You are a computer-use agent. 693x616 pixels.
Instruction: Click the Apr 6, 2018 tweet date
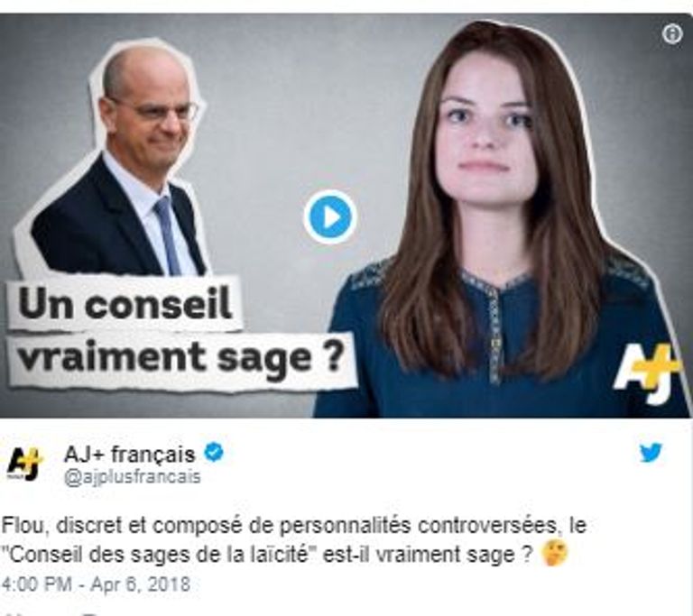coord(140,584)
